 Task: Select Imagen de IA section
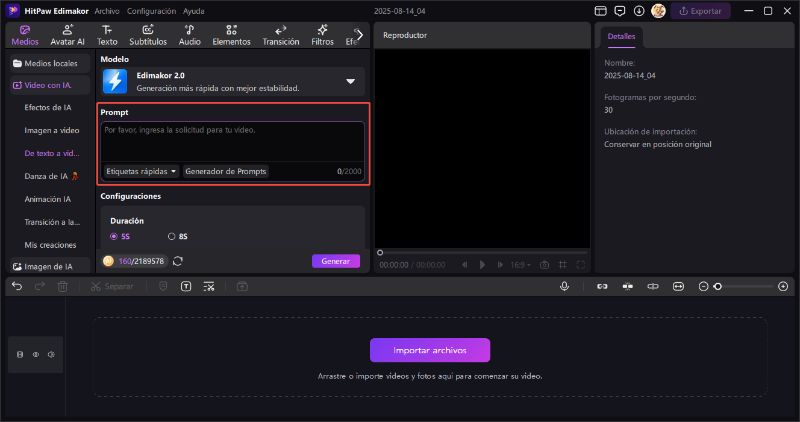(49, 266)
